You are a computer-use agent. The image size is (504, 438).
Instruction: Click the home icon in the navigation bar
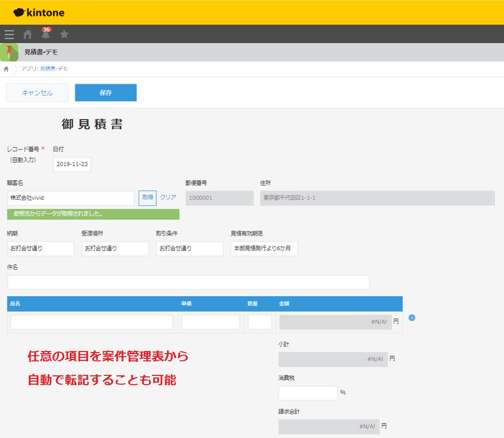[27, 34]
